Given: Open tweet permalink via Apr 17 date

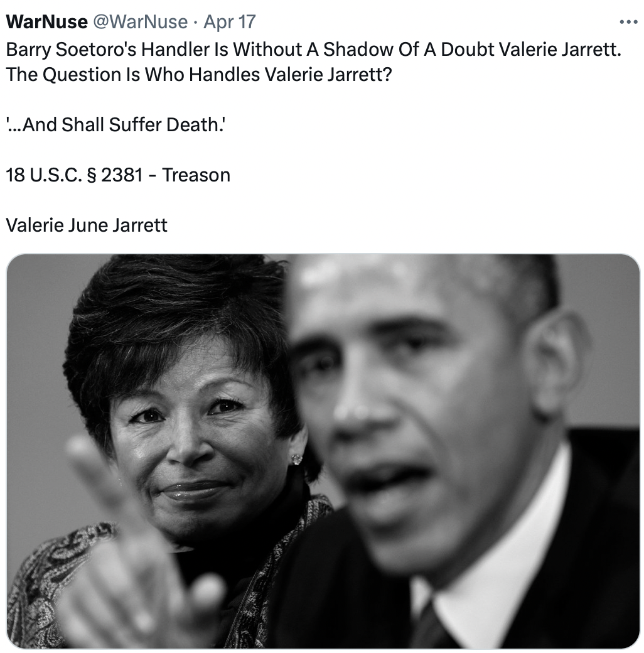Looking at the screenshot, I should 229,21.
